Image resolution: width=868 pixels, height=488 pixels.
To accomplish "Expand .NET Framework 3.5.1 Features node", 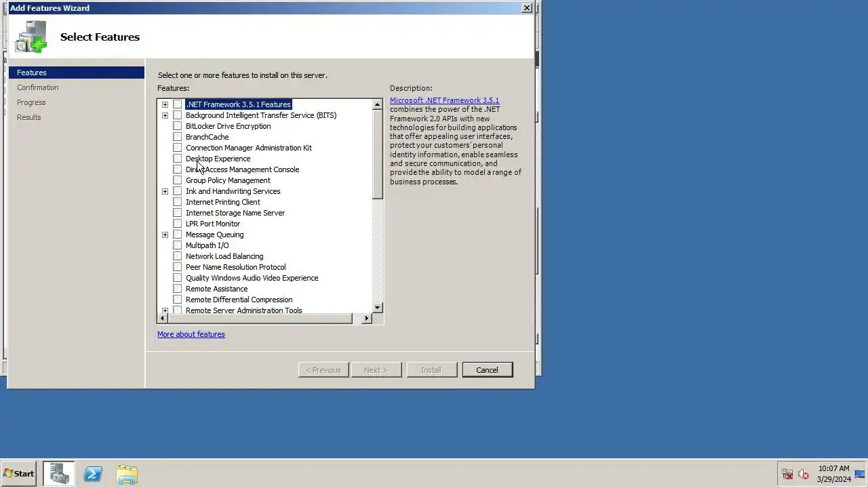I will pos(165,104).
